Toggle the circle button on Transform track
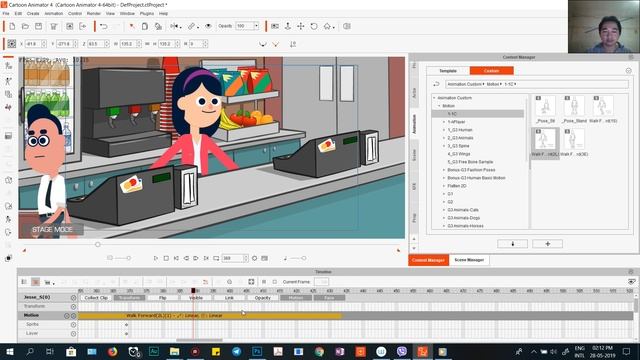This screenshot has height=360, width=640. pyautogui.click(x=73, y=307)
